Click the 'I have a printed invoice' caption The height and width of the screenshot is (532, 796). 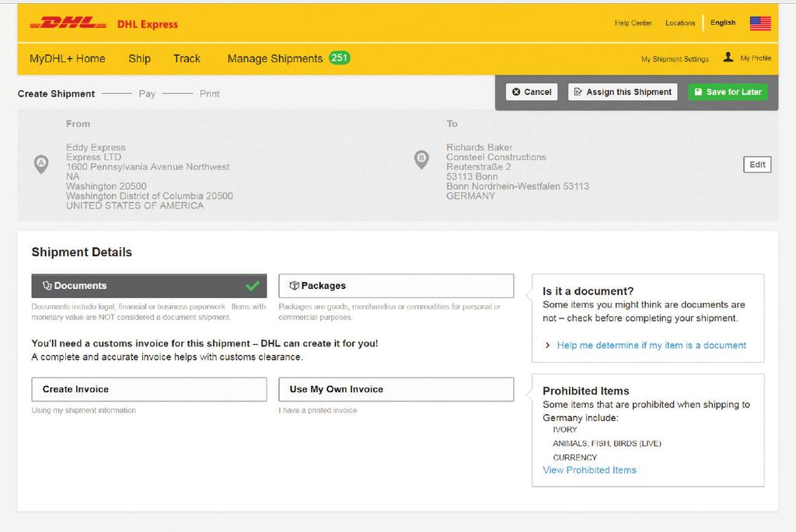[x=318, y=410]
